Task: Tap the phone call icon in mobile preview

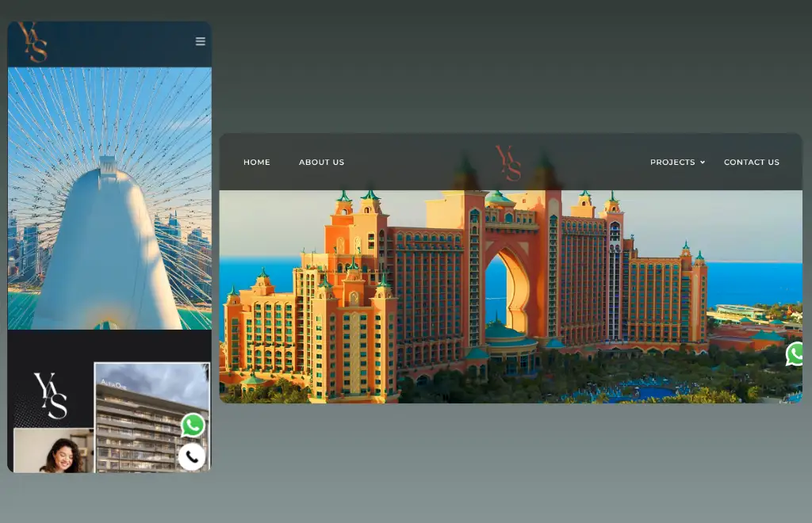Action: [192, 457]
